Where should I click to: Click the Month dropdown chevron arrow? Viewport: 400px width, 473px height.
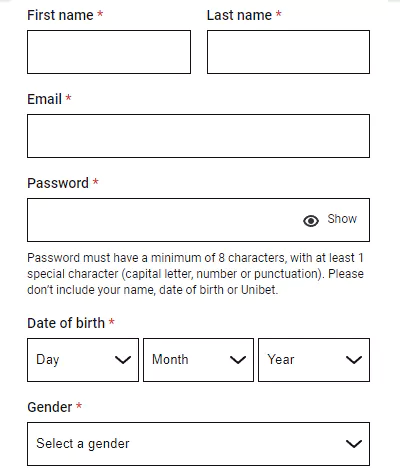(238, 360)
